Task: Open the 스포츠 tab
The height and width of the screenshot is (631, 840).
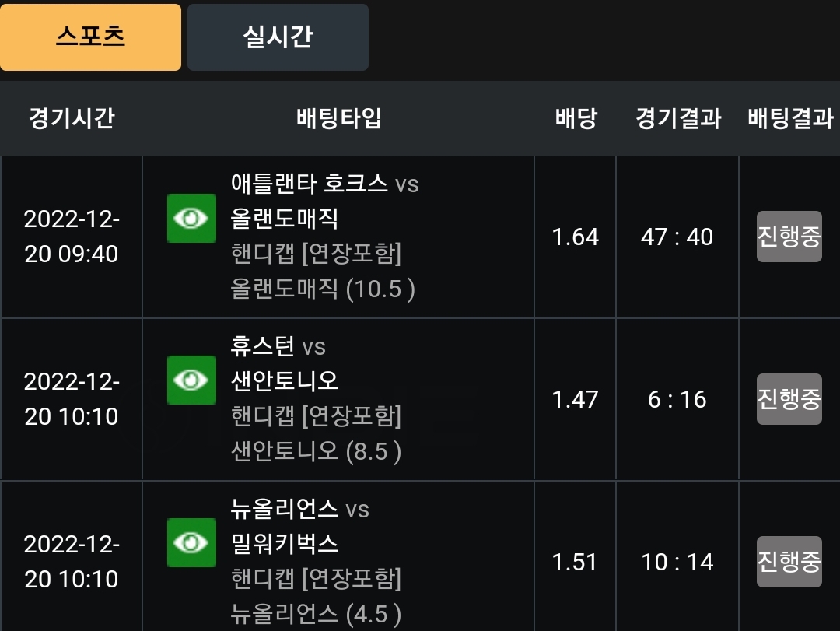Action: (x=90, y=37)
